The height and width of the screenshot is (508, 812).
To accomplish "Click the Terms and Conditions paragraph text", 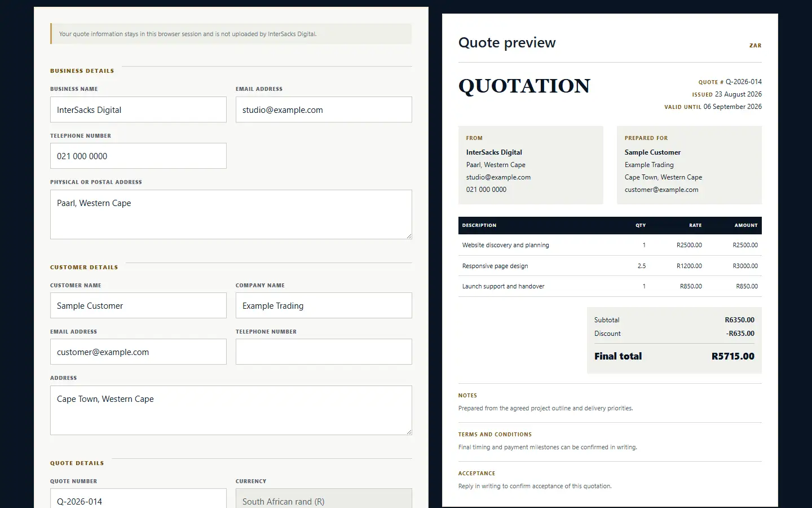I will tap(548, 447).
